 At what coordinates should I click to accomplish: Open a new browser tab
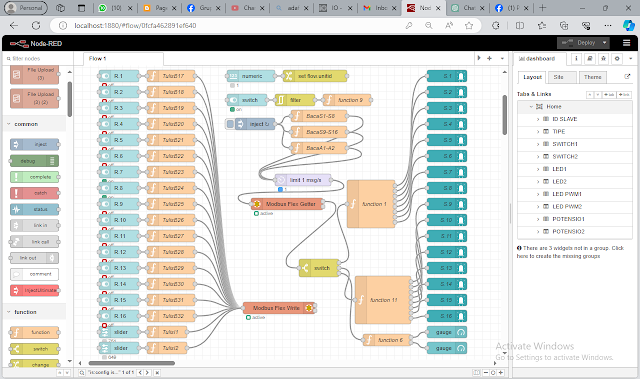pos(542,8)
